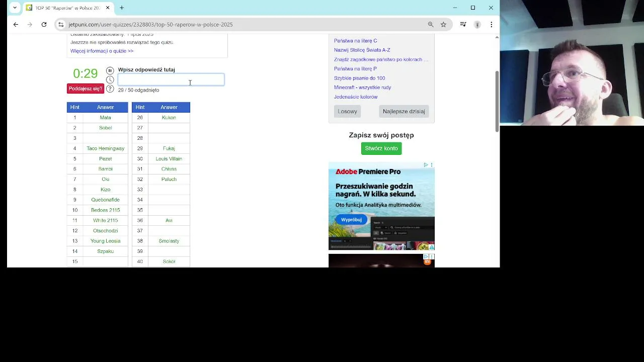This screenshot has width=644, height=362.
Task: Open Państwa na literę P quiz link
Action: click(x=355, y=69)
